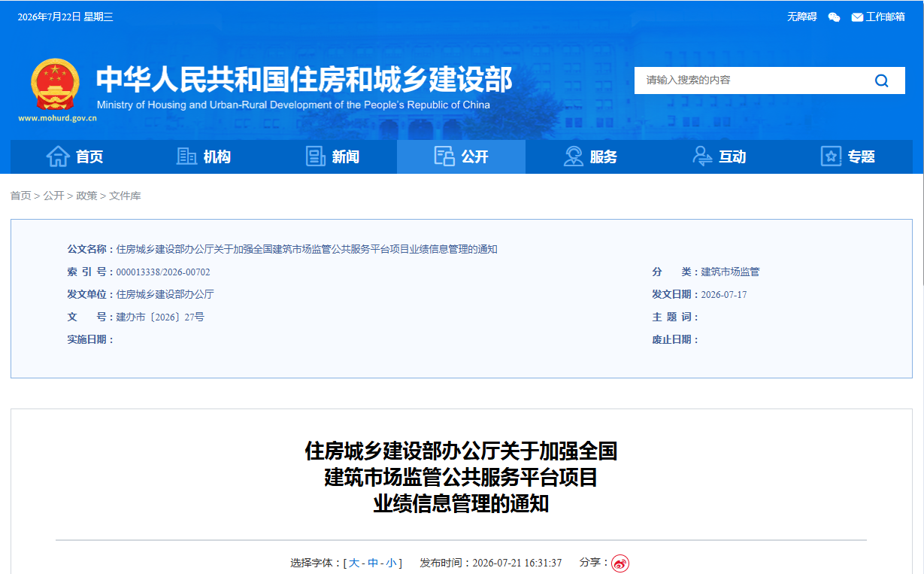The height and width of the screenshot is (574, 924).
Task: Set font size to 小
Action: click(x=391, y=563)
